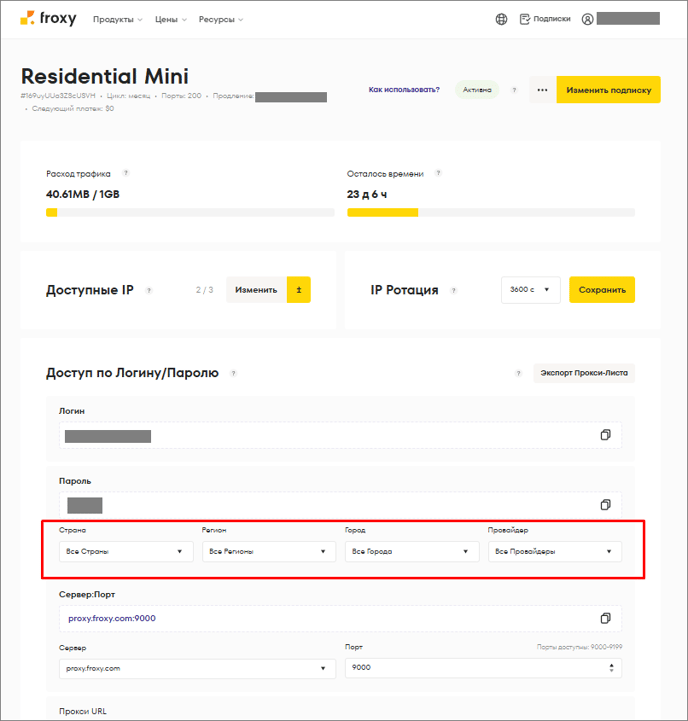Click the Как использовать? link

[x=404, y=90]
